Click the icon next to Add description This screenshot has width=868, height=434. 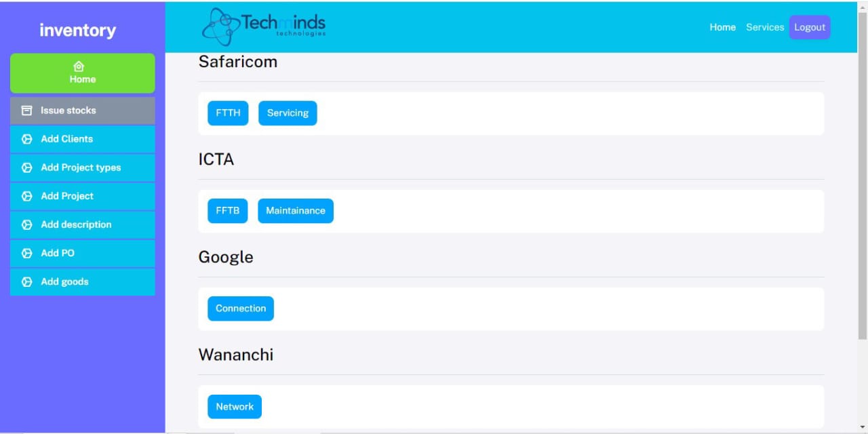tap(27, 224)
